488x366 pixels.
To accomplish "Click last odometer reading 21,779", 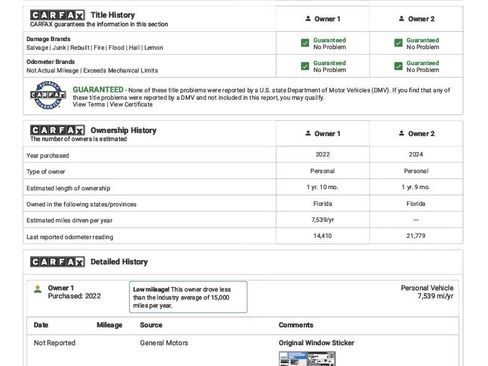I will point(416,236).
